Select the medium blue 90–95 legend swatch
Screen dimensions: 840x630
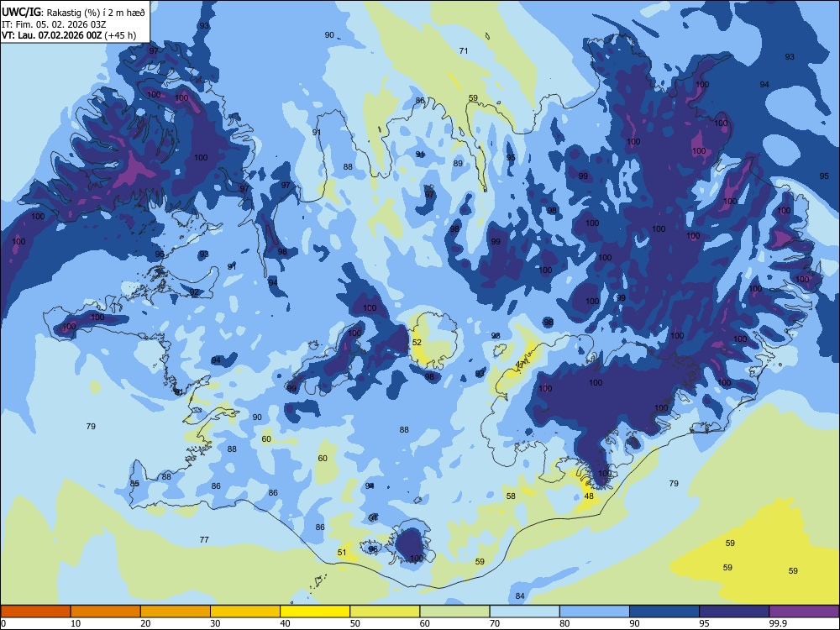click(664, 612)
